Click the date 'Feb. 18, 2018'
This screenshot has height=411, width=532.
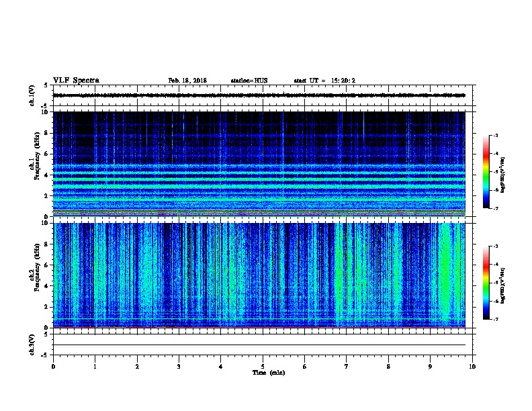[x=187, y=81]
